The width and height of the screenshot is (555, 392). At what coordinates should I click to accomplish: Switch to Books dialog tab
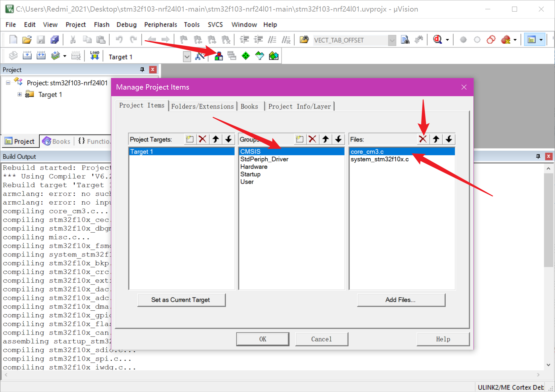click(249, 106)
